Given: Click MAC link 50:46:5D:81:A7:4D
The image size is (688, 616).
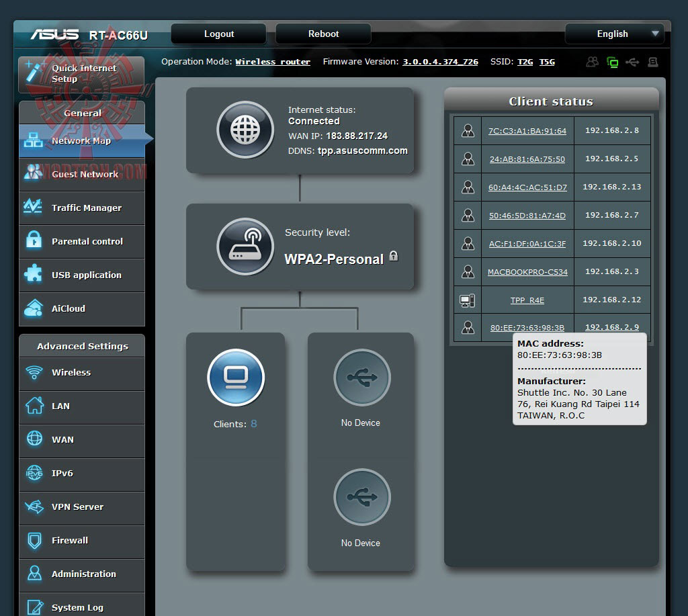Looking at the screenshot, I should click(527, 216).
